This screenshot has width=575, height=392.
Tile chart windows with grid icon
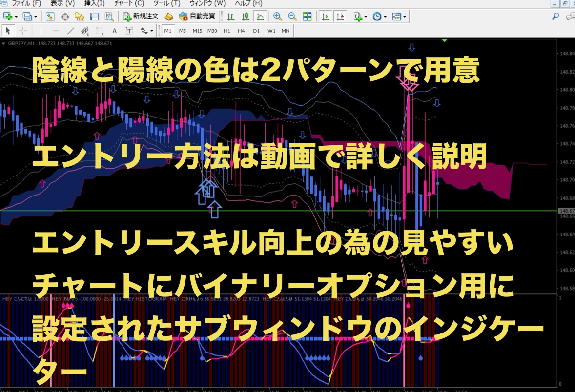307,16
